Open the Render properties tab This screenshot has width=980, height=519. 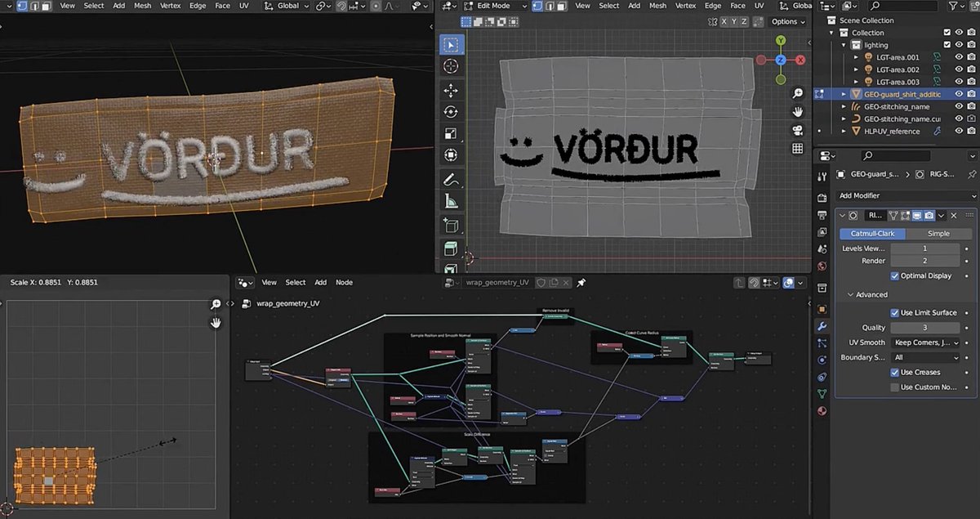tap(822, 198)
